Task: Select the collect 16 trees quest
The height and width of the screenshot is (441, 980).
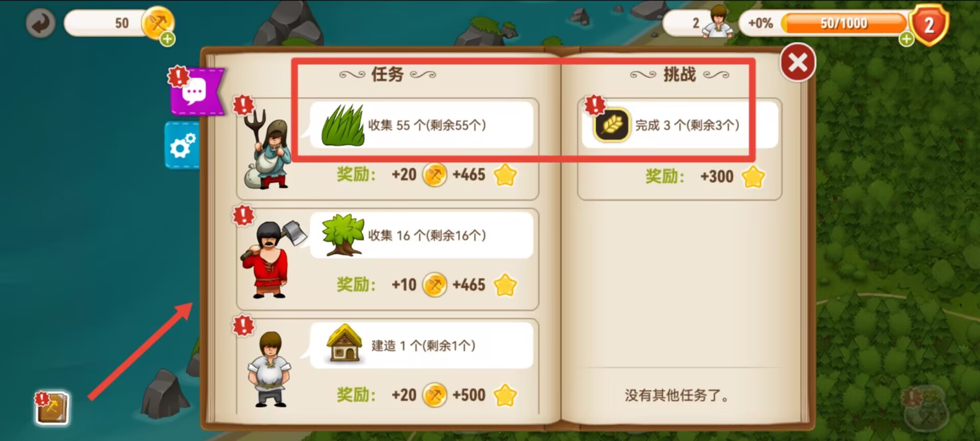Action: 422,235
